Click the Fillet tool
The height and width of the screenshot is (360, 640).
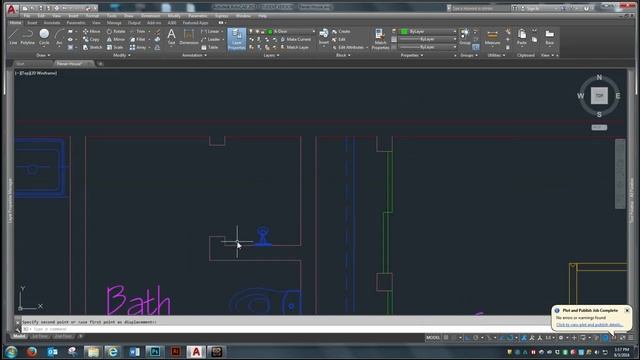pos(138,40)
